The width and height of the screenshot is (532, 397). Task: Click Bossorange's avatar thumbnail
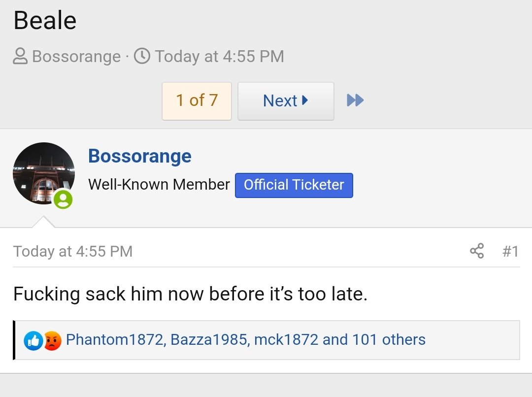tap(44, 173)
